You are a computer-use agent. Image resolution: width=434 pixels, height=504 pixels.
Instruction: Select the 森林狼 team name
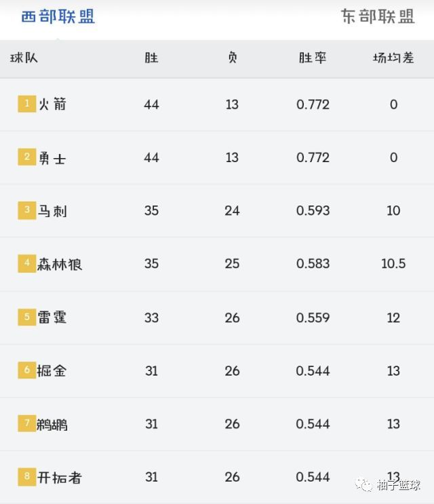pyautogui.click(x=60, y=265)
